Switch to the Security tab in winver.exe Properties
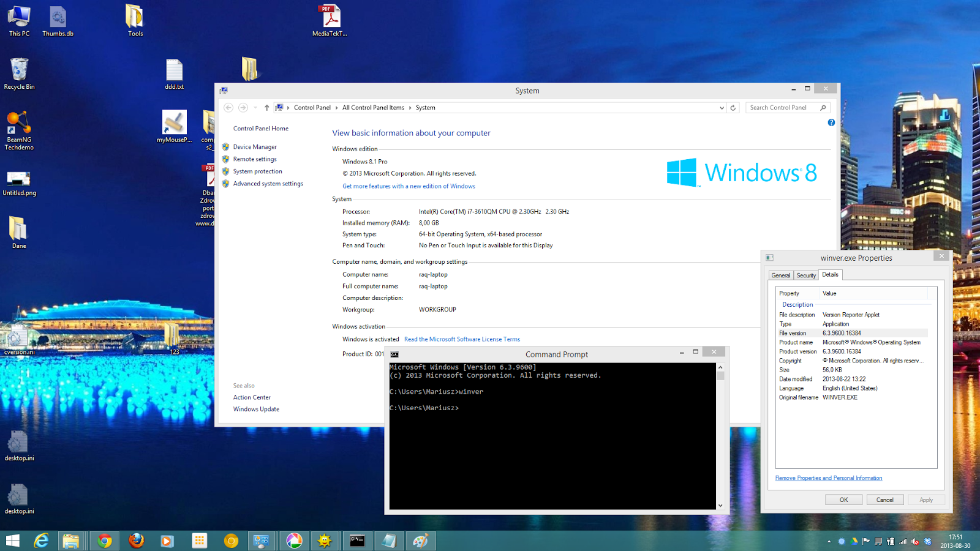This screenshot has height=551, width=980. click(x=806, y=275)
